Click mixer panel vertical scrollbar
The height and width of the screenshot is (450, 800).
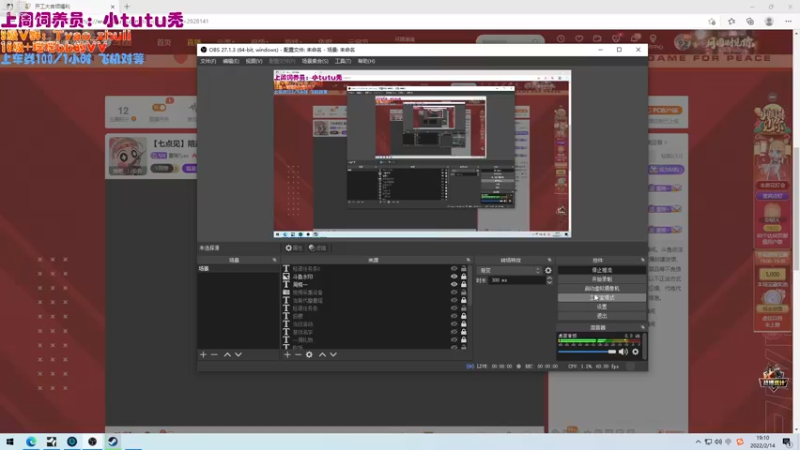(x=644, y=346)
